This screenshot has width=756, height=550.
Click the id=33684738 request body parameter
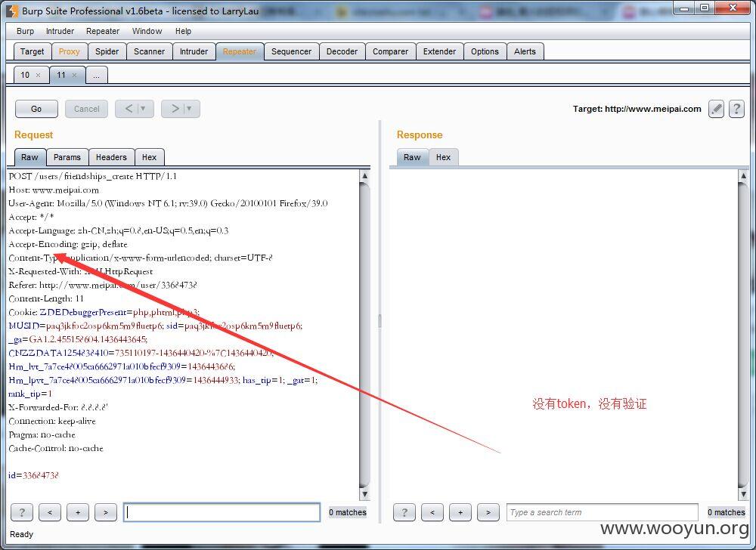click(33, 475)
